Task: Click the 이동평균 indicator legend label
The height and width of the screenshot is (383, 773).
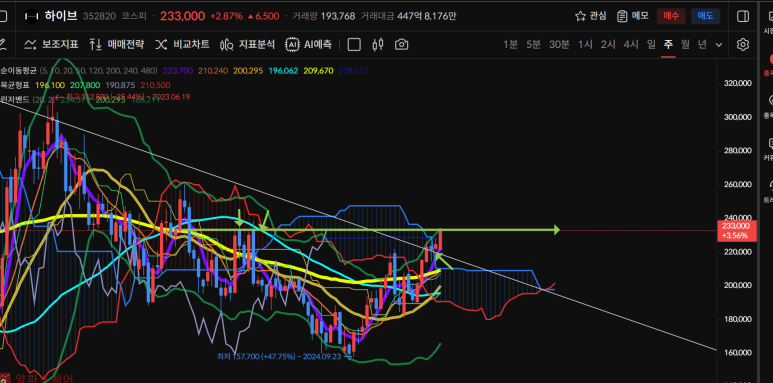Action: (18, 71)
